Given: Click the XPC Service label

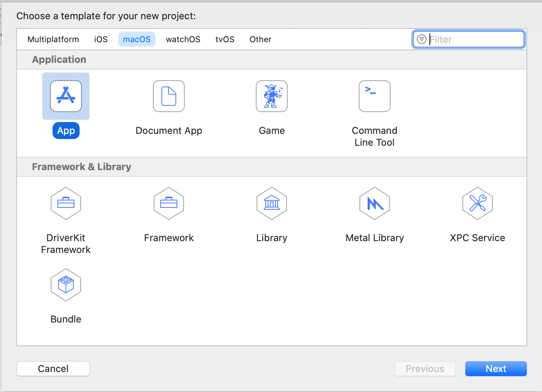Looking at the screenshot, I should [478, 238].
